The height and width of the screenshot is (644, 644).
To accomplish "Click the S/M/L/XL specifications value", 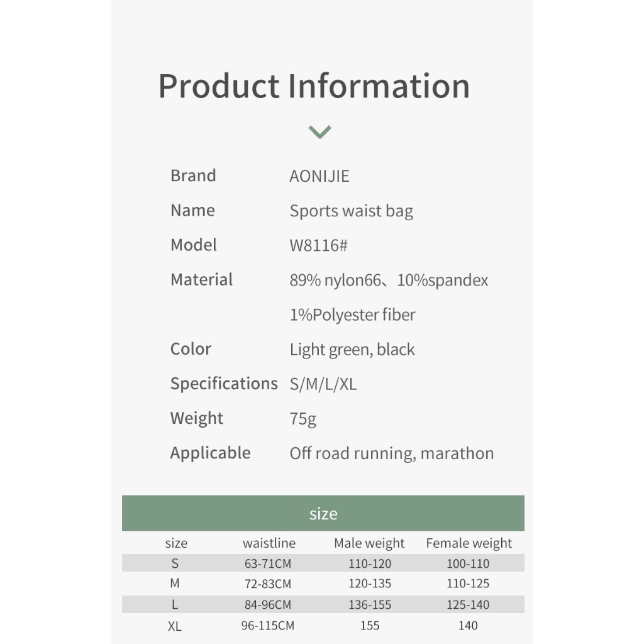I will 323,384.
